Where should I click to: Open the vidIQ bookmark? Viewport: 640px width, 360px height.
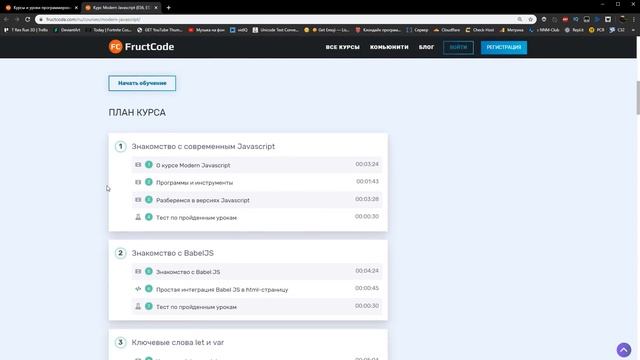tap(239, 30)
